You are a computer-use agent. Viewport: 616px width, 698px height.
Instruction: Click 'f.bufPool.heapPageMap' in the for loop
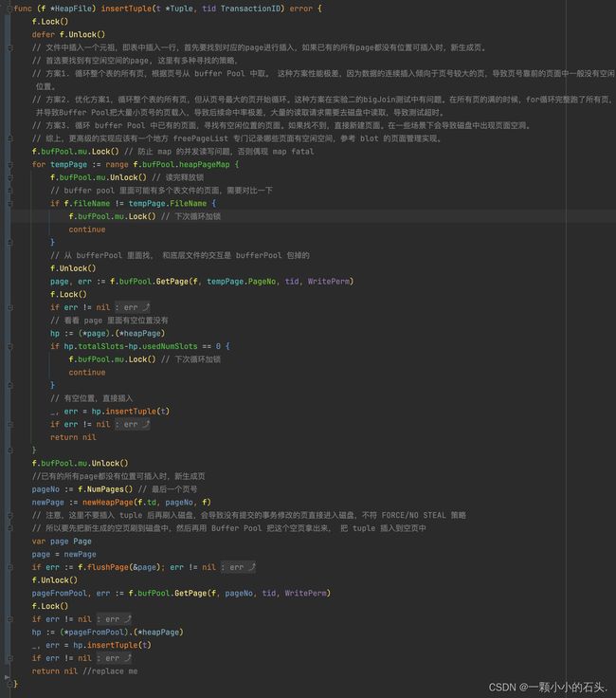(x=181, y=165)
